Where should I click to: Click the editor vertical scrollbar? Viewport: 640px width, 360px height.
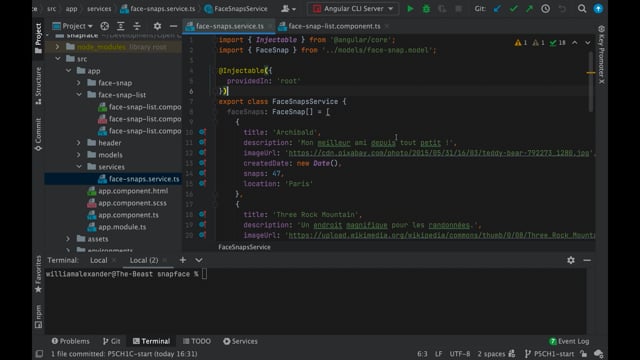click(x=591, y=82)
